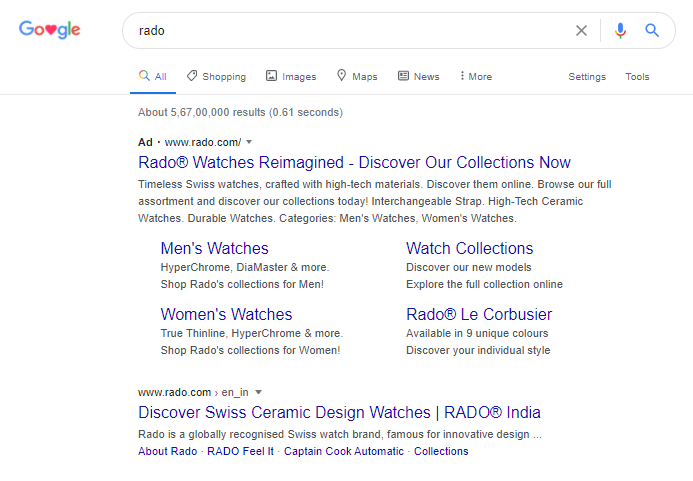Open Discover Swiss Ceramic Design Watches result

[339, 412]
